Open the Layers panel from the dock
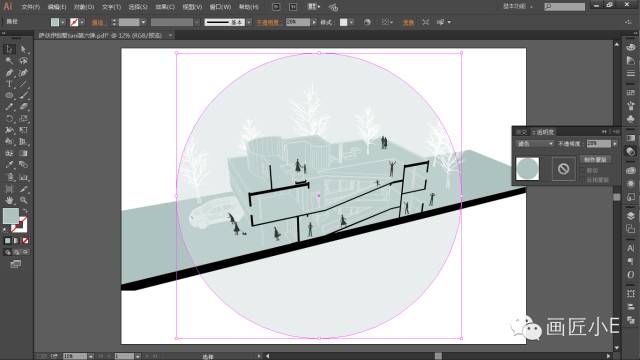640x360 pixels. [x=631, y=215]
